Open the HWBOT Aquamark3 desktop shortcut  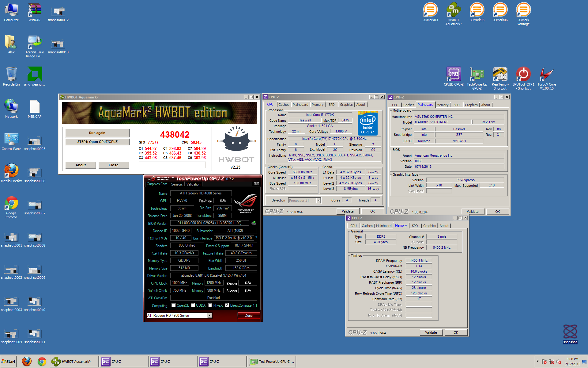click(454, 14)
